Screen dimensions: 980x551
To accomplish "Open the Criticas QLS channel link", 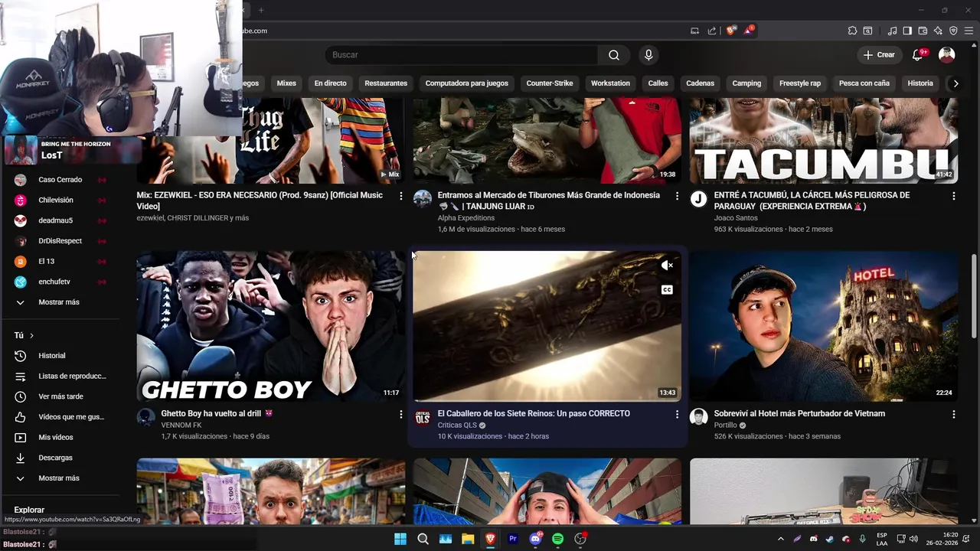I will (457, 425).
